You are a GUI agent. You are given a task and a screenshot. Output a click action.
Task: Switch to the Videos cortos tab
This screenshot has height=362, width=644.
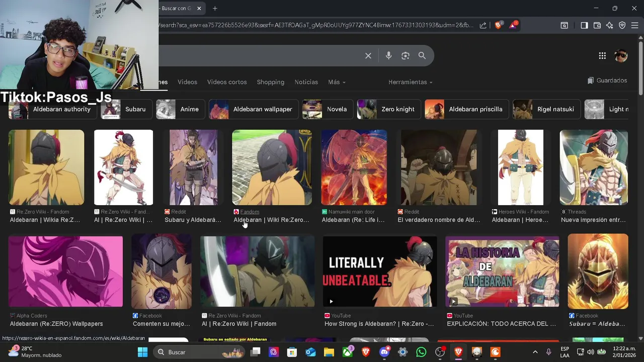[x=227, y=82]
